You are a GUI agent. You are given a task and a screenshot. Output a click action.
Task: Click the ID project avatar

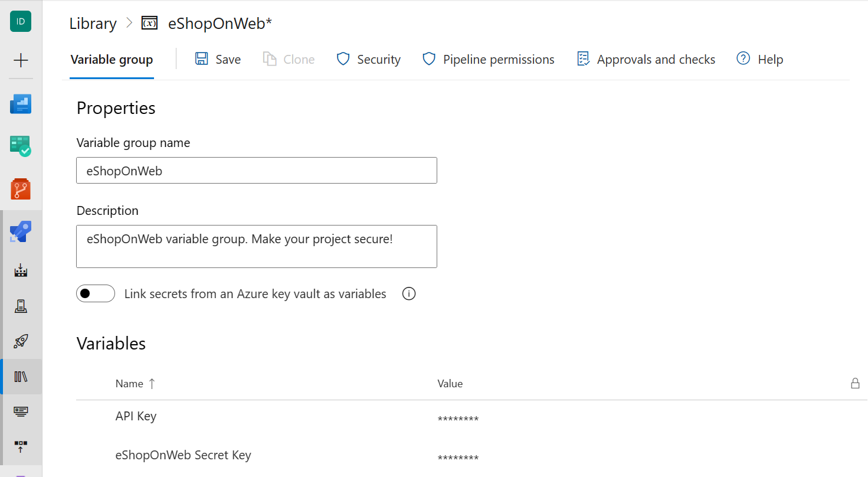21,21
